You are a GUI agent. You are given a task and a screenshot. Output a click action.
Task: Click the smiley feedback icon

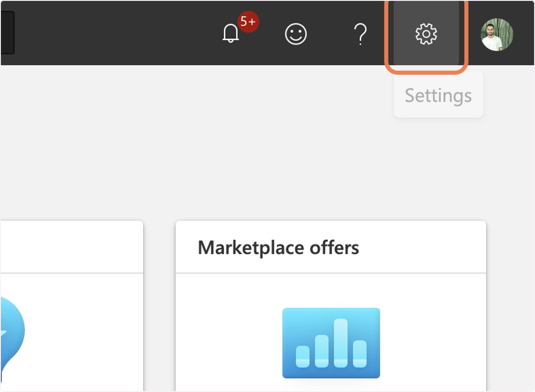coord(296,34)
